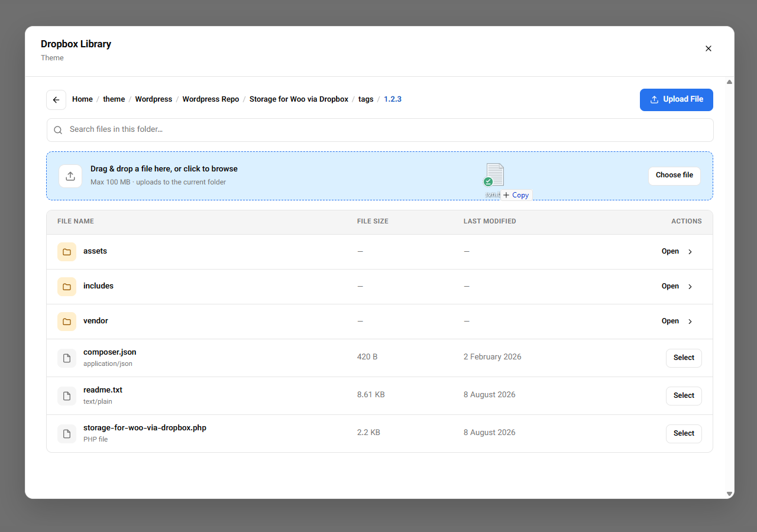Click the FILE NAME column header

(x=76, y=222)
